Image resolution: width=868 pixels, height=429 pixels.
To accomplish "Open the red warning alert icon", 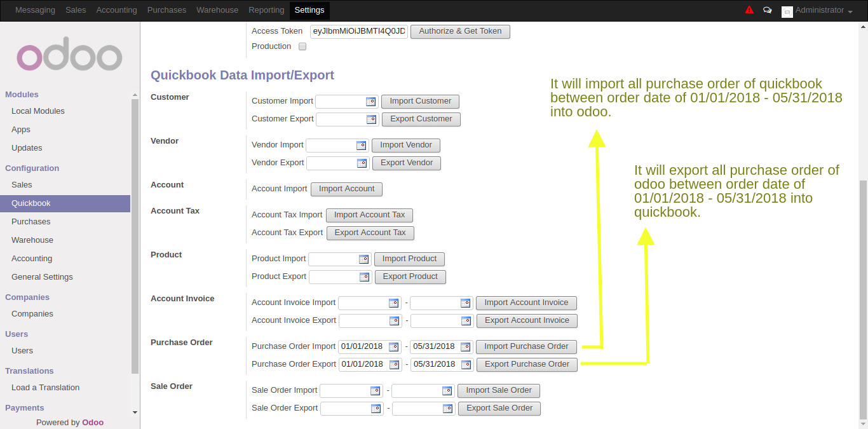I will 749,10.
